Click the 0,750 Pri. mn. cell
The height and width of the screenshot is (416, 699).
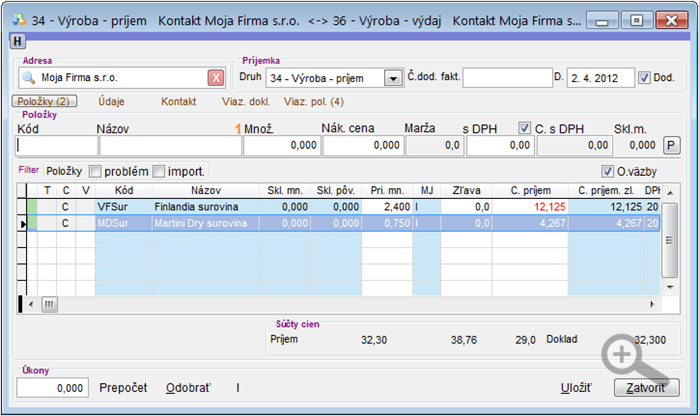tap(387, 223)
